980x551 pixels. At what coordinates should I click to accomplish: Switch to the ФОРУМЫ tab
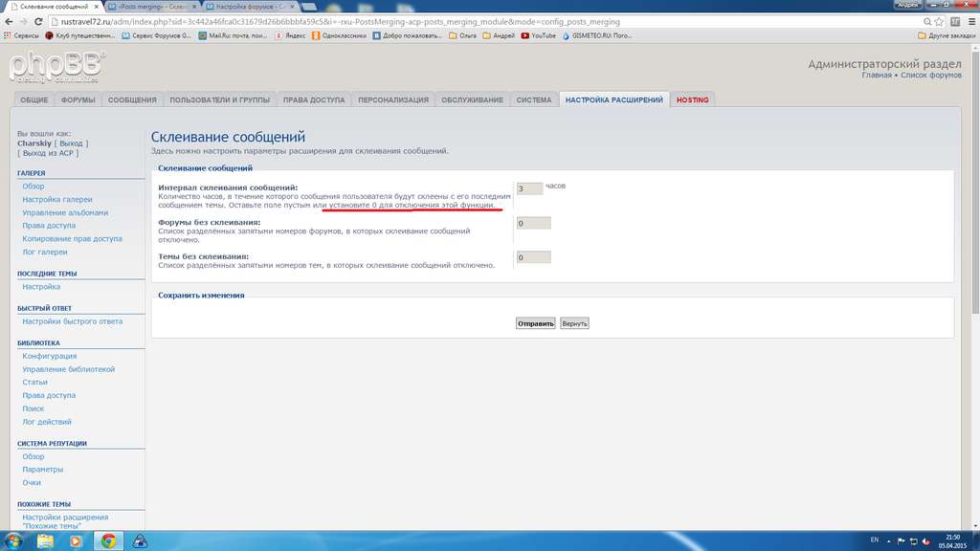coord(78,99)
